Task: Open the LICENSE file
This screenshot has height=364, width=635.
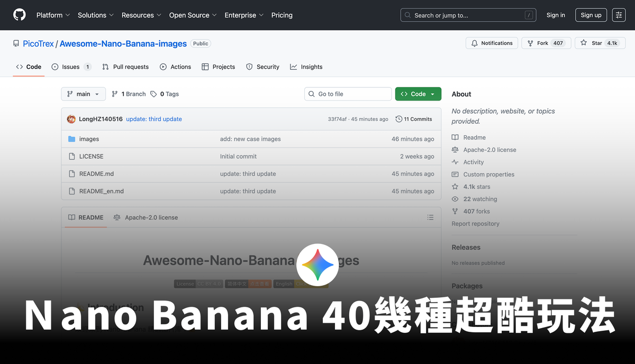Action: 91,157
